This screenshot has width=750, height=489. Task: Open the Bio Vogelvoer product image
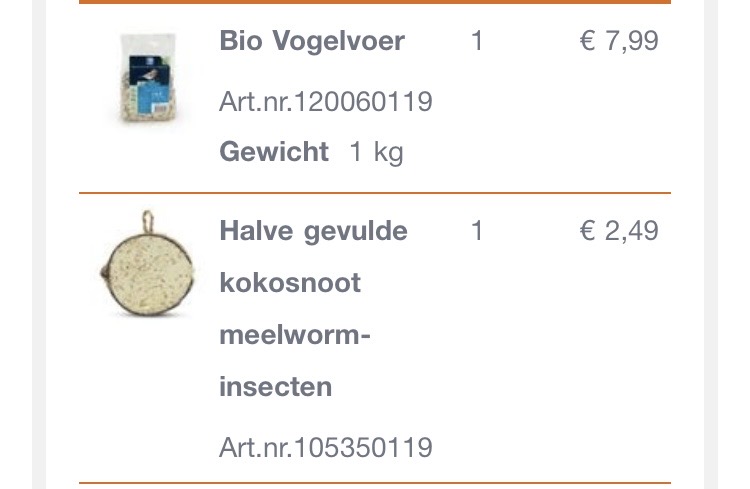click(145, 78)
